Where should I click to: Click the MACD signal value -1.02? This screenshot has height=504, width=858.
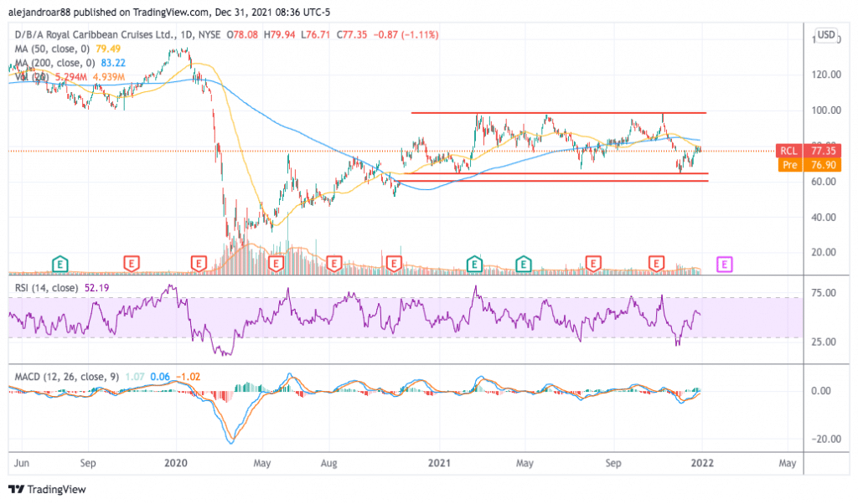click(x=188, y=378)
